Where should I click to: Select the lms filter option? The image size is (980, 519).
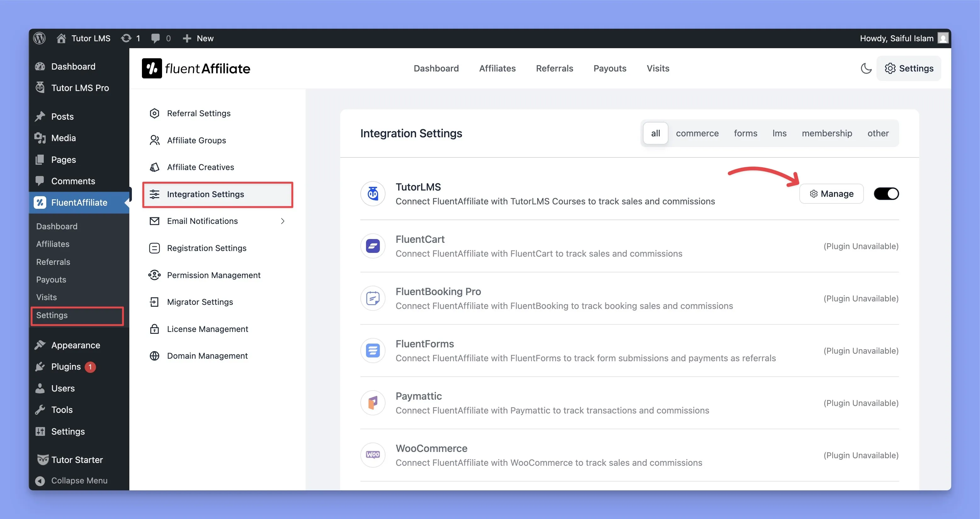pos(779,133)
